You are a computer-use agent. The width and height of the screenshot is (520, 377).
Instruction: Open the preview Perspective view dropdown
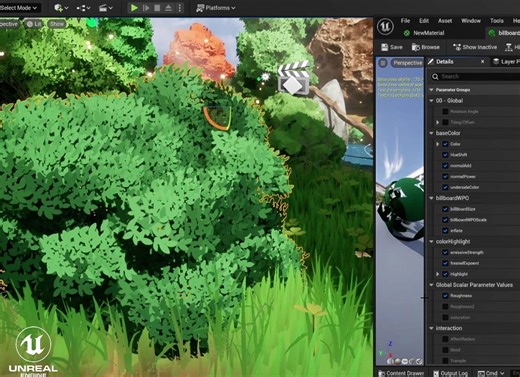point(407,63)
